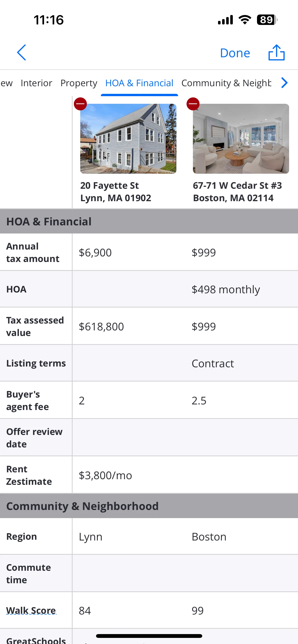Select the HOA & Financial tab
Viewport: 298px width, 644px height.
(139, 83)
